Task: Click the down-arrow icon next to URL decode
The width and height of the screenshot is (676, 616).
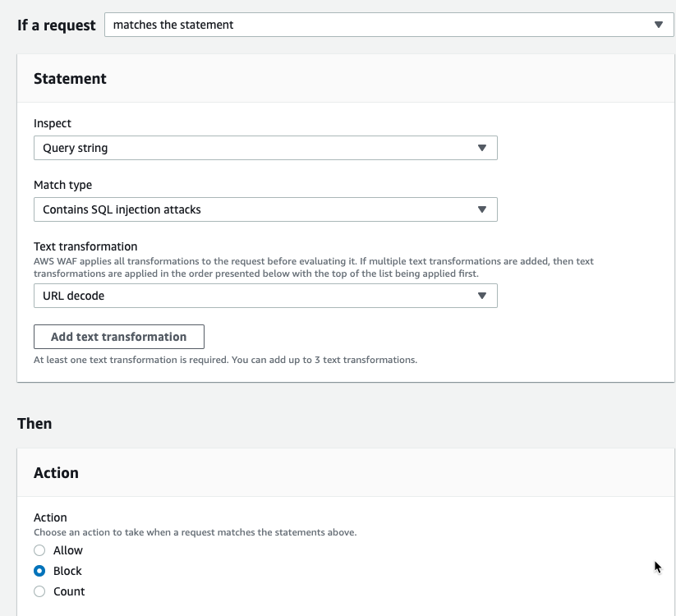Action: (x=482, y=296)
